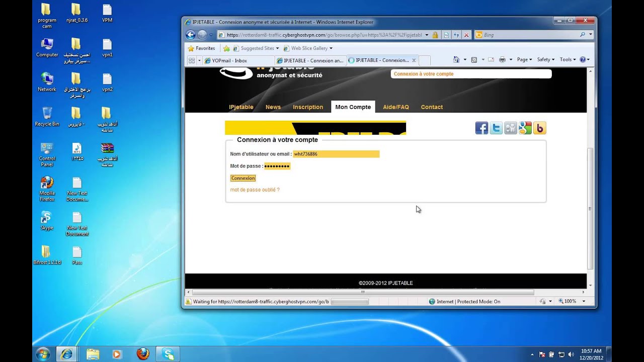Viewport: 644px width, 362px height.
Task: Click the yellow warning icon in status bar
Action: [x=189, y=302]
